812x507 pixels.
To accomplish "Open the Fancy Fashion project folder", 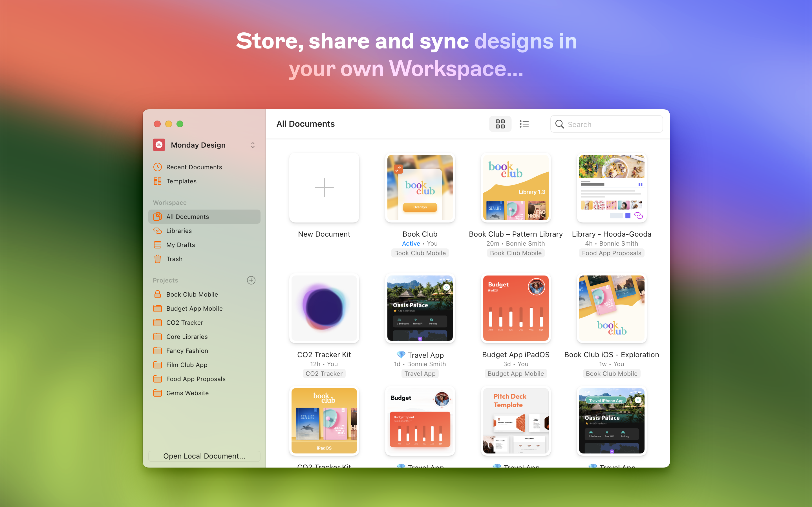I will coord(187,351).
